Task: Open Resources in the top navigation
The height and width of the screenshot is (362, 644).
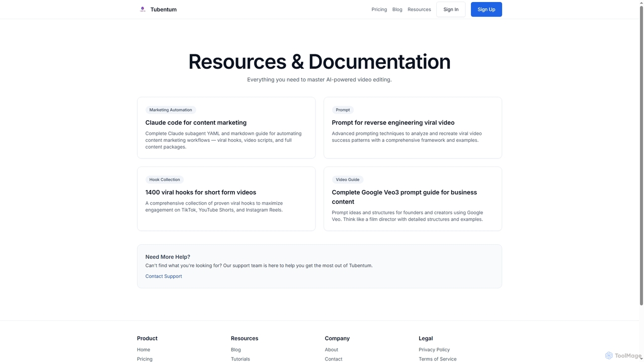Action: [x=419, y=10]
